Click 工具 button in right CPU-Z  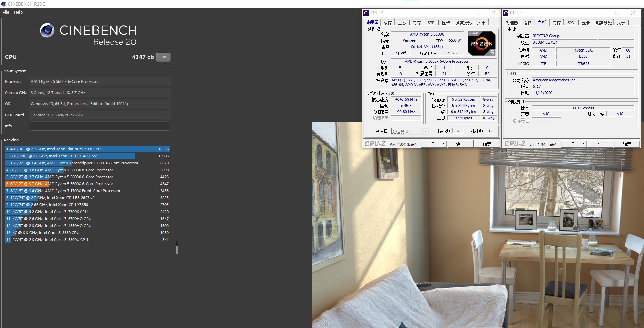571,144
